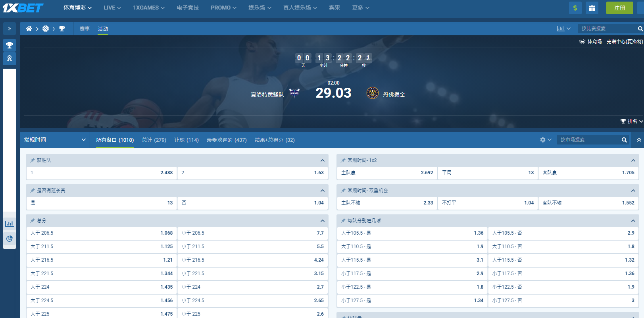Open the 常规时间 period dropdown
The width and height of the screenshot is (644, 318).
point(55,140)
